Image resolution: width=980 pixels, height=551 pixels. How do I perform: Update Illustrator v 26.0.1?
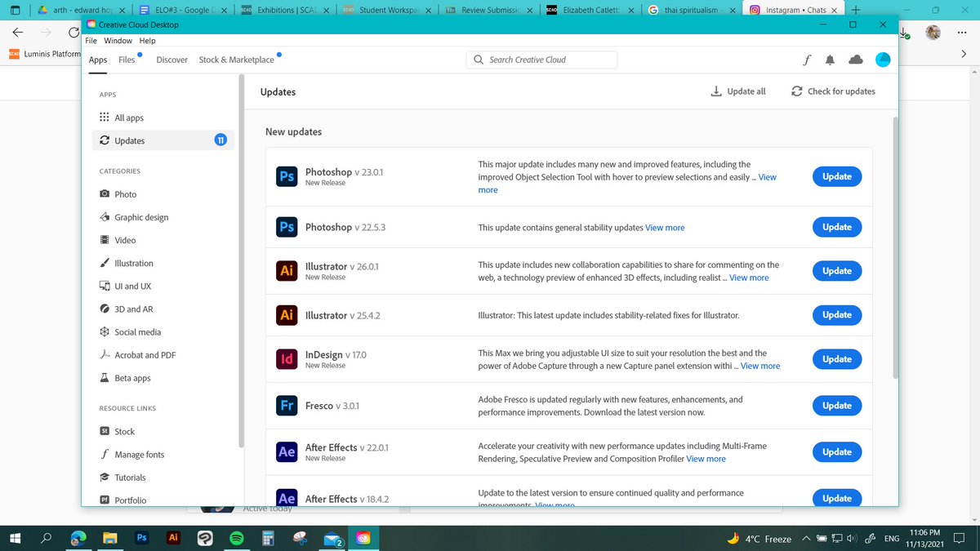(837, 270)
